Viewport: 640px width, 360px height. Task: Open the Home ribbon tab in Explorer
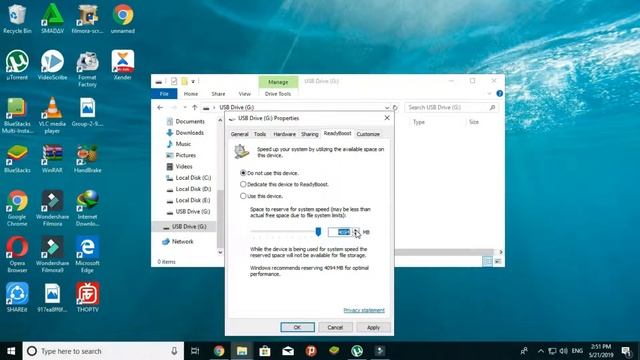pos(191,94)
